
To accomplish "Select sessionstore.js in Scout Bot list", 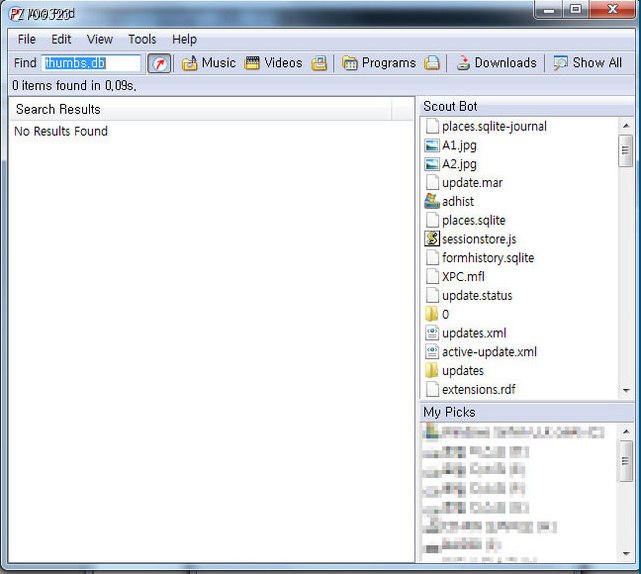I will coord(479,239).
